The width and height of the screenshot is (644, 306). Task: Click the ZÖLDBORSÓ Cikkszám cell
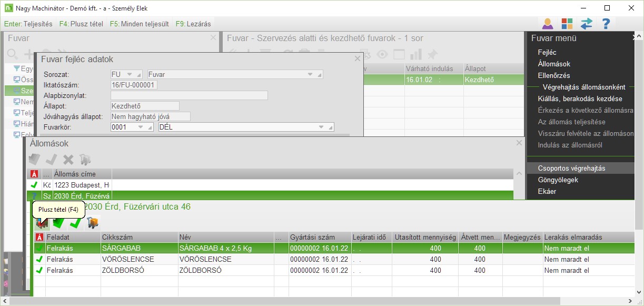[x=139, y=270]
